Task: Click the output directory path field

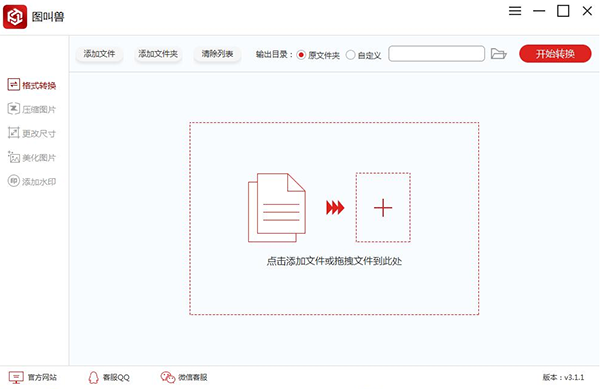Action: (x=437, y=54)
